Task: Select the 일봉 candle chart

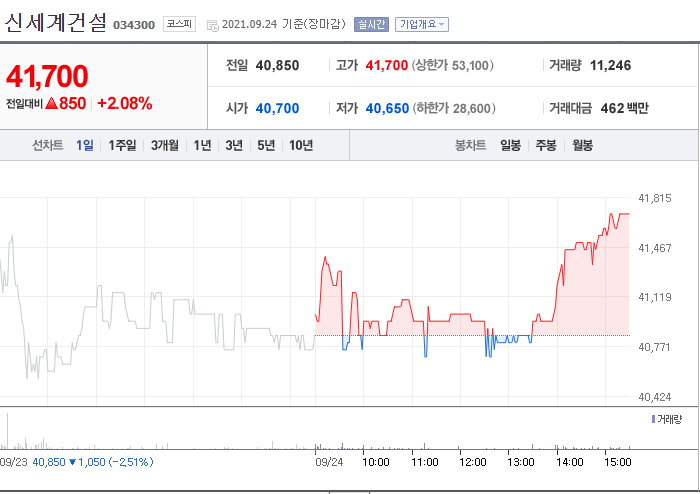Action: pyautogui.click(x=510, y=145)
